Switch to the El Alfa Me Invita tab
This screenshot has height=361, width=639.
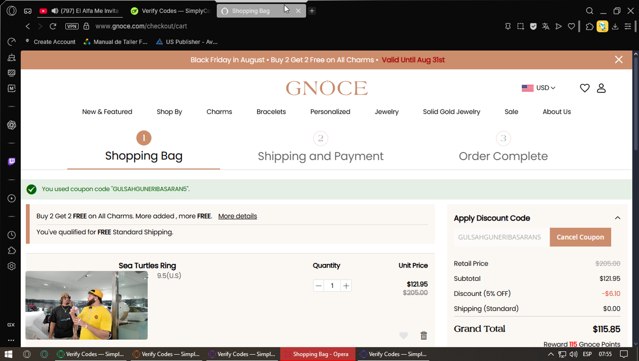(79, 11)
